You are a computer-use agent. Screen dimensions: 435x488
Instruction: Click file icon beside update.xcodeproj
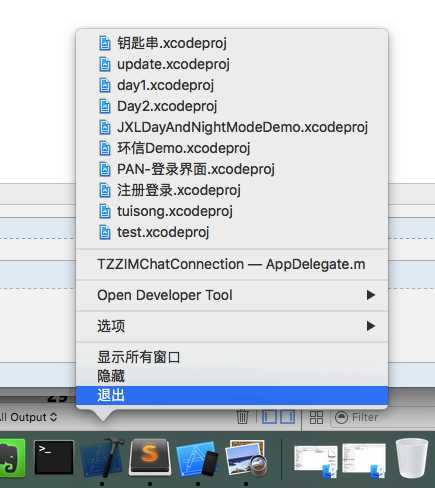[104, 64]
